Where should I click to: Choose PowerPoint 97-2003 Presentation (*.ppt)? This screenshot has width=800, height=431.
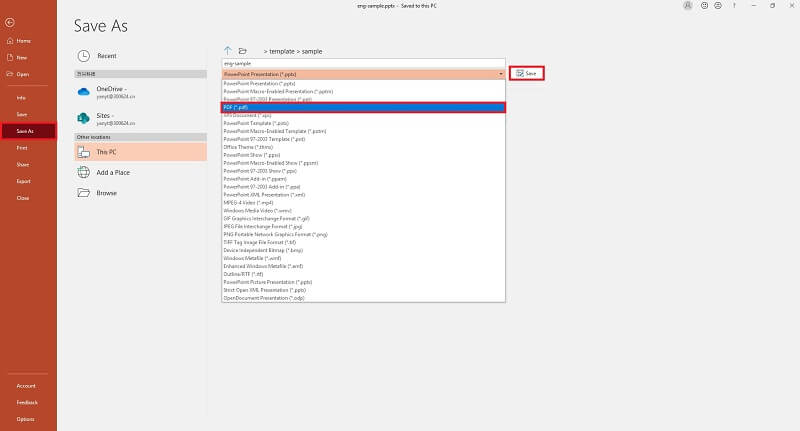[363, 99]
